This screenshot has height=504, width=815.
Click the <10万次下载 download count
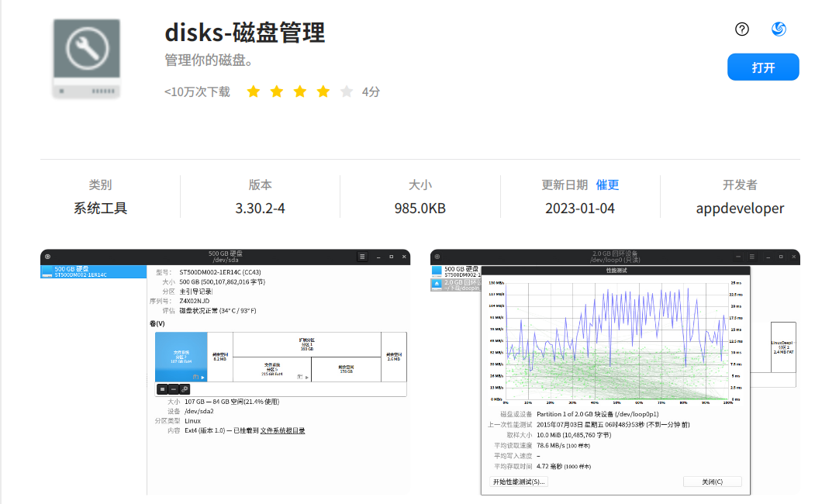[x=197, y=92]
